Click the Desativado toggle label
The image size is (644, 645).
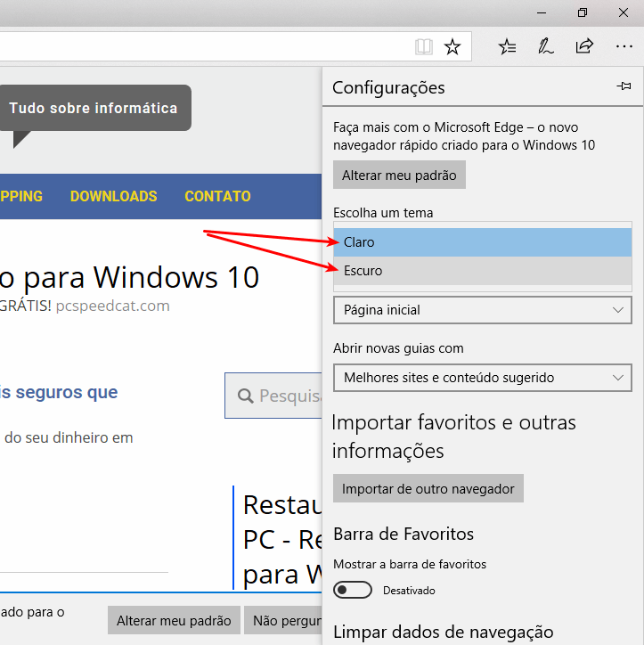click(x=409, y=591)
